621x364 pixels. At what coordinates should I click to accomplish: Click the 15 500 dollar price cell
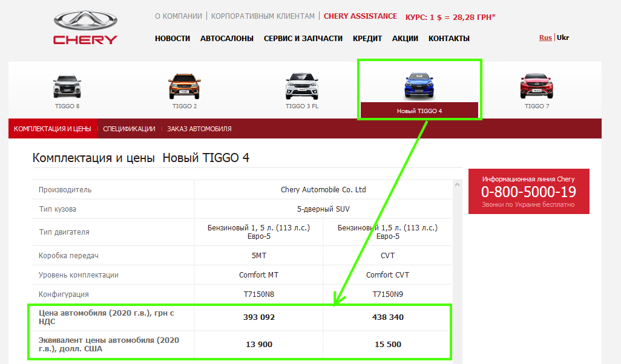[x=388, y=344]
